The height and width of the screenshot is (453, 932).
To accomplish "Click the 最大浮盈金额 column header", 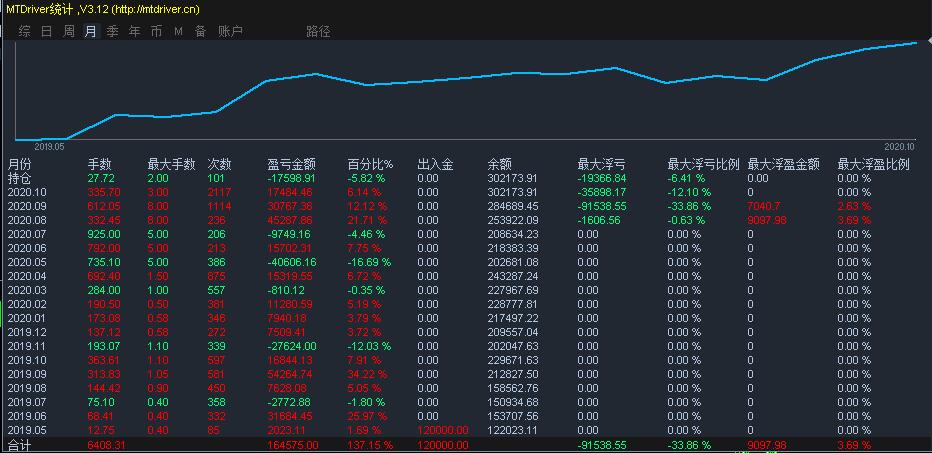I will pos(783,164).
